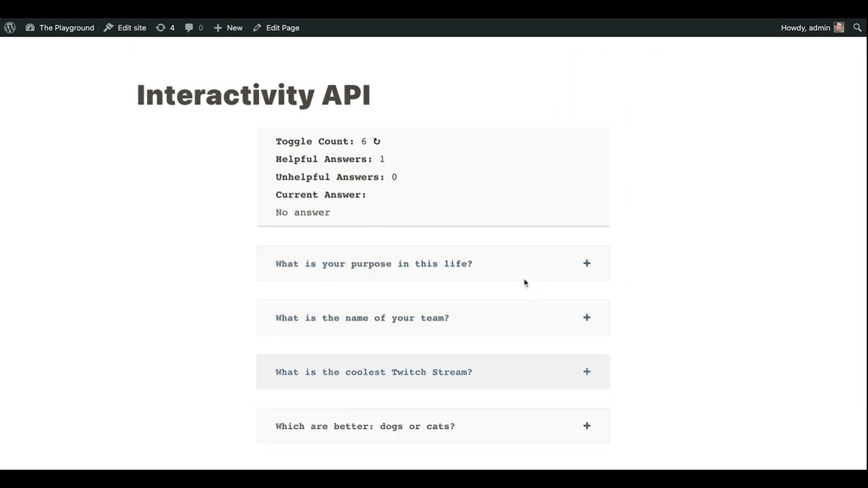The image size is (868, 488).
Task: Click the admin avatar thumbnail
Action: pos(839,28)
